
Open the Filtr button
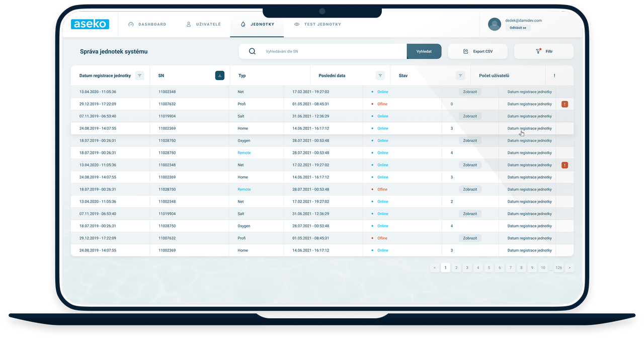point(544,51)
